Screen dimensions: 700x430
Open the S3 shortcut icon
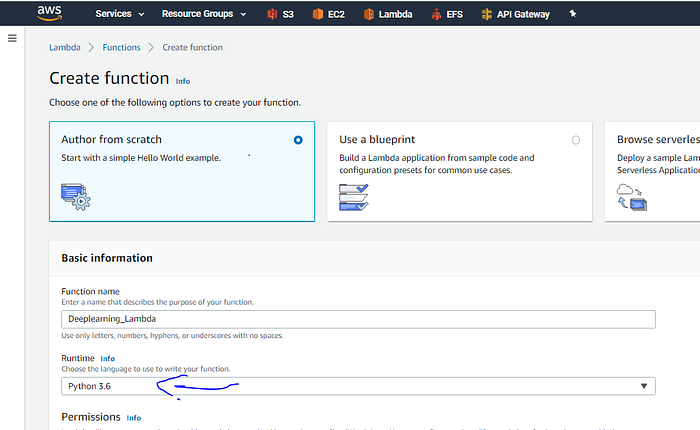coord(272,14)
